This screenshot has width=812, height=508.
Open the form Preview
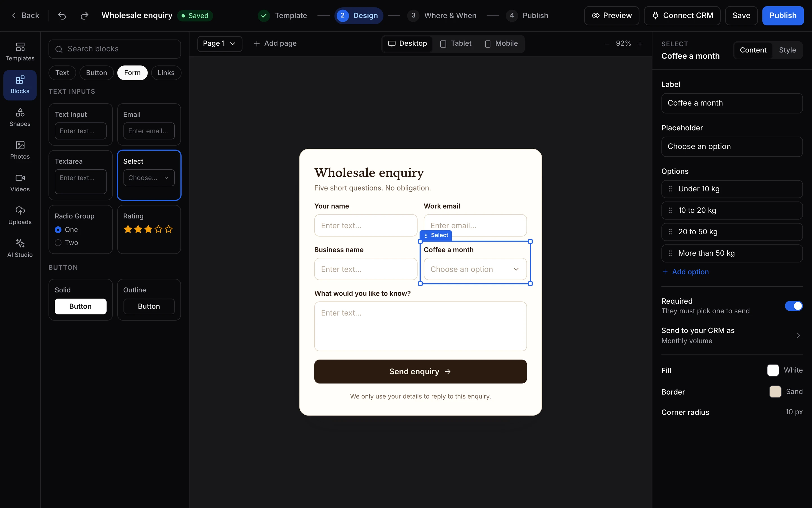pyautogui.click(x=611, y=16)
